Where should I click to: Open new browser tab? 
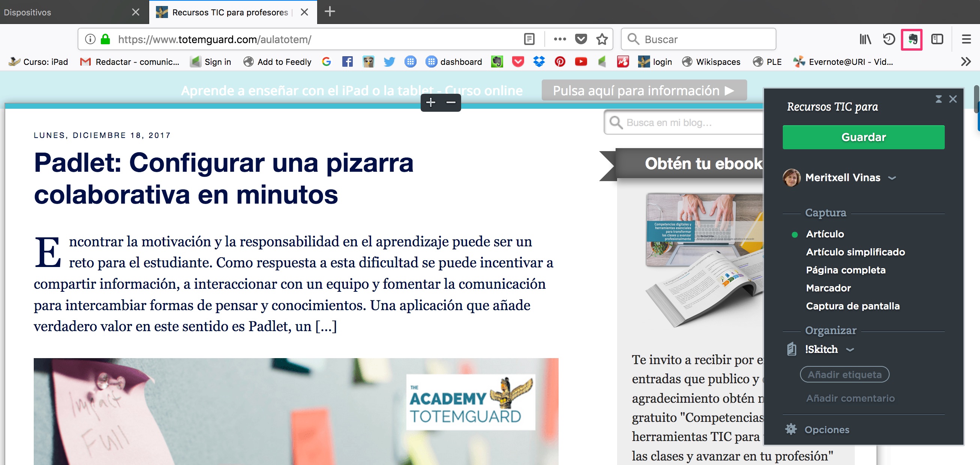click(330, 11)
